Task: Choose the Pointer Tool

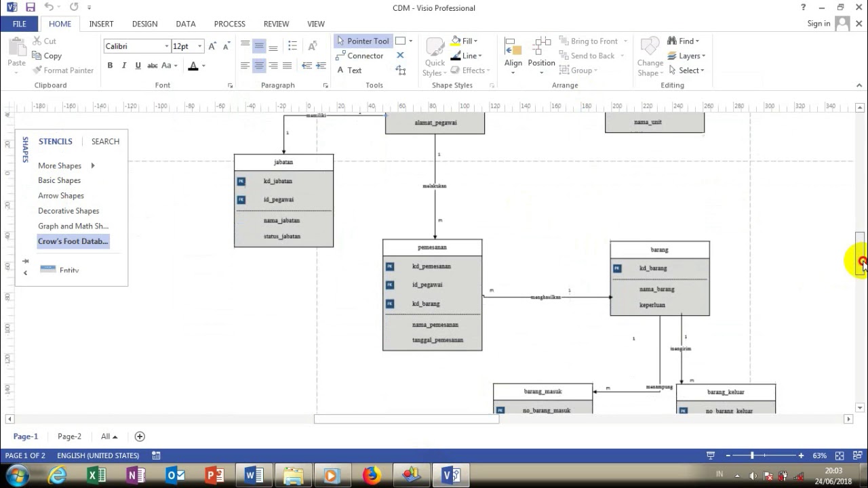Action: (363, 41)
